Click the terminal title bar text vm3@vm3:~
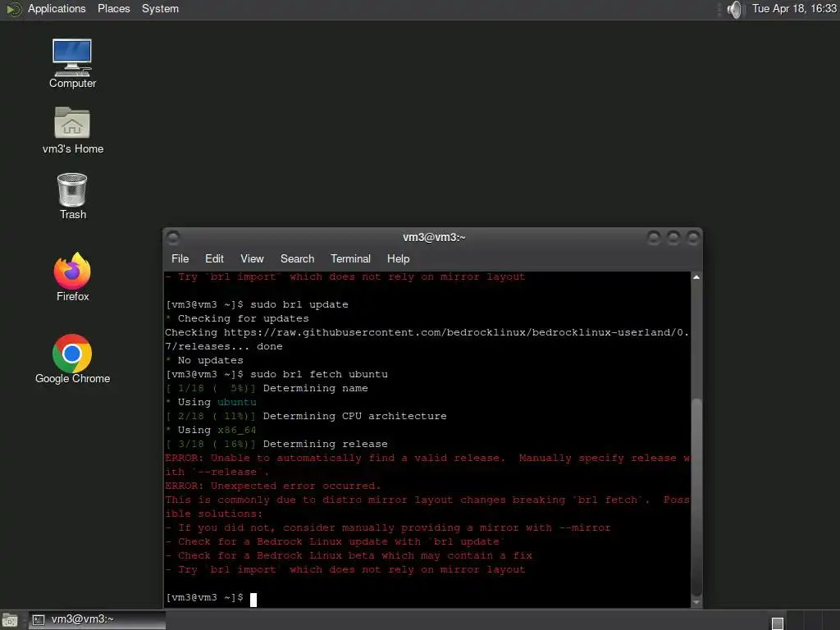This screenshot has height=630, width=840. tap(434, 237)
